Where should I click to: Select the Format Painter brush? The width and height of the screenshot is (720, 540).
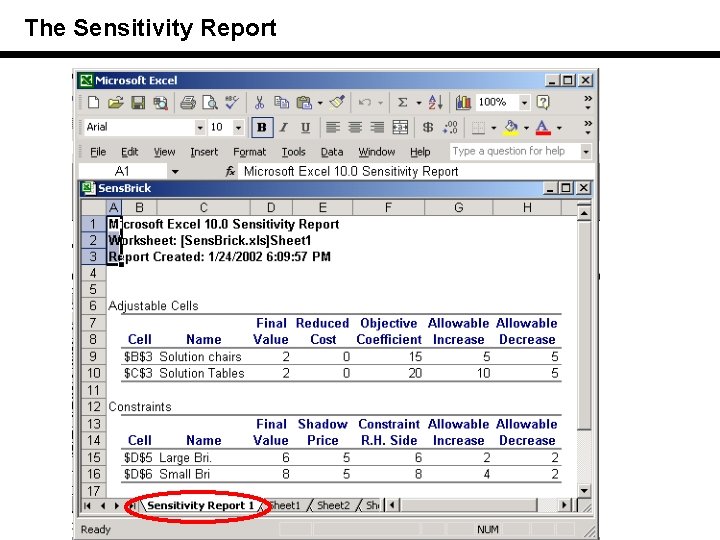point(338,102)
